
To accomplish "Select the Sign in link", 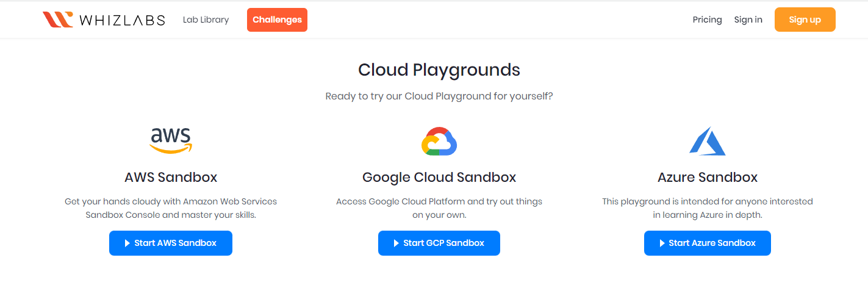I will [748, 20].
